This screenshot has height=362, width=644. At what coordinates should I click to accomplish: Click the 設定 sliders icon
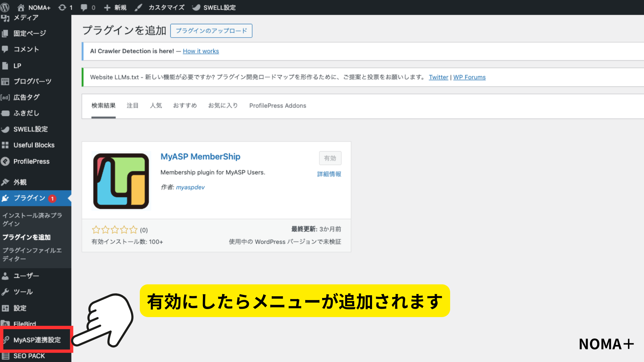tap(5, 308)
